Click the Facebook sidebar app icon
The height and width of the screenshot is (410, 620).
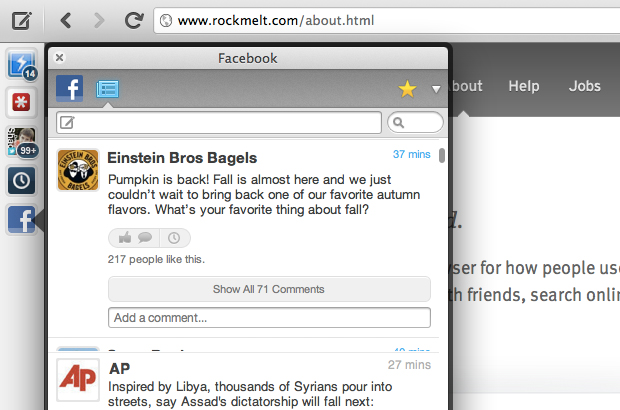[x=21, y=219]
